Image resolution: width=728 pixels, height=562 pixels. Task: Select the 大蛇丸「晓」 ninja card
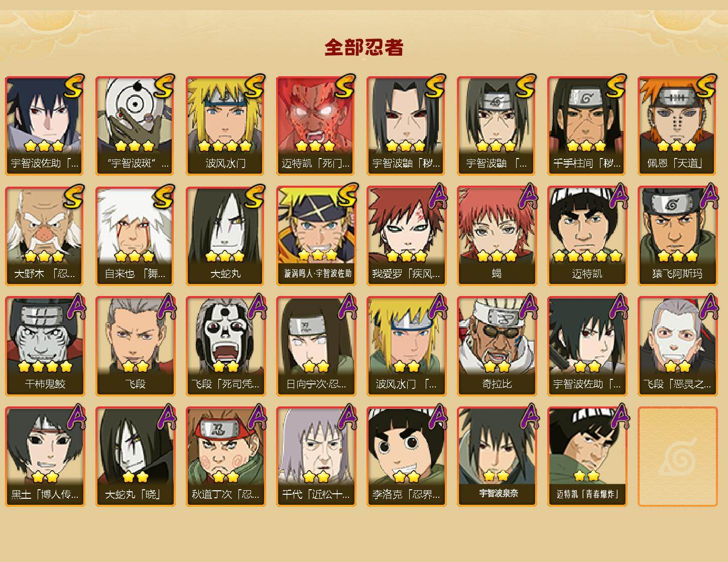point(135,457)
